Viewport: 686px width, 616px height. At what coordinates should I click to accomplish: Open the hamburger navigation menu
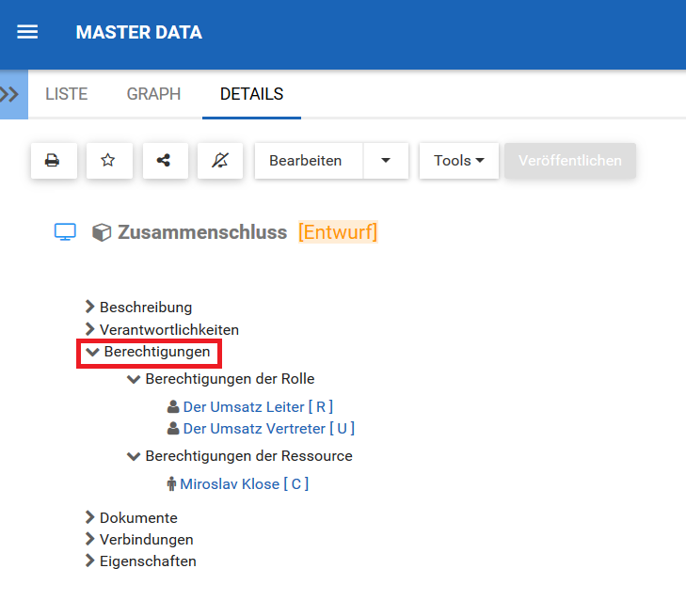click(28, 32)
